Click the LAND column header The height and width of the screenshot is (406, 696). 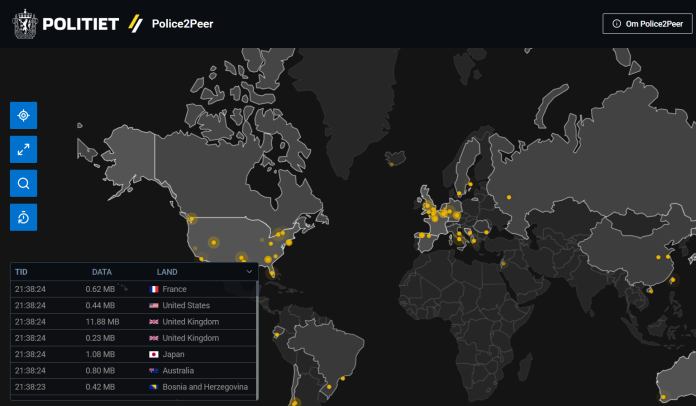(167, 271)
